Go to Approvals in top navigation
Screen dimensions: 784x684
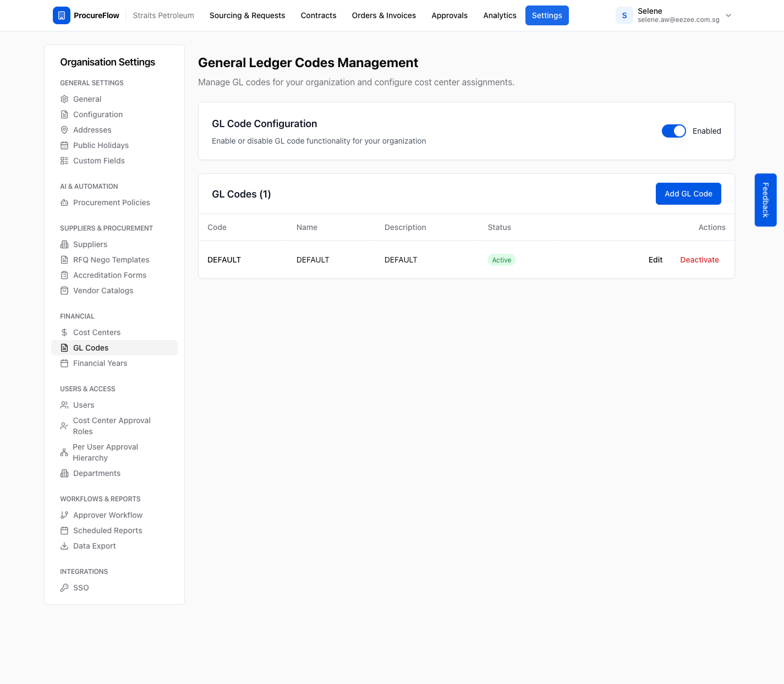[x=449, y=15]
